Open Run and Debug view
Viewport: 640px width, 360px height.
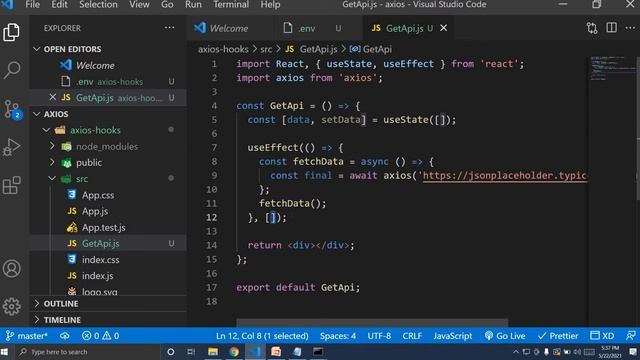[x=11, y=147]
